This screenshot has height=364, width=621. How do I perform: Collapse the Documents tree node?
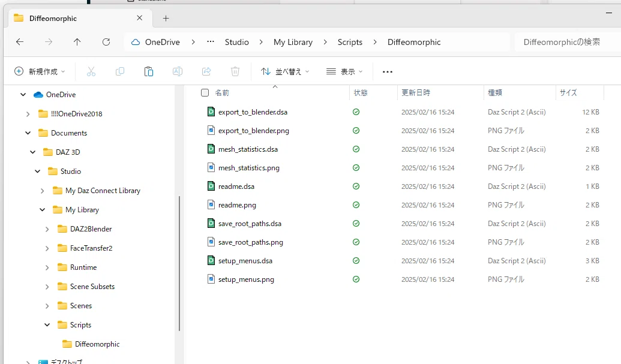tap(28, 133)
